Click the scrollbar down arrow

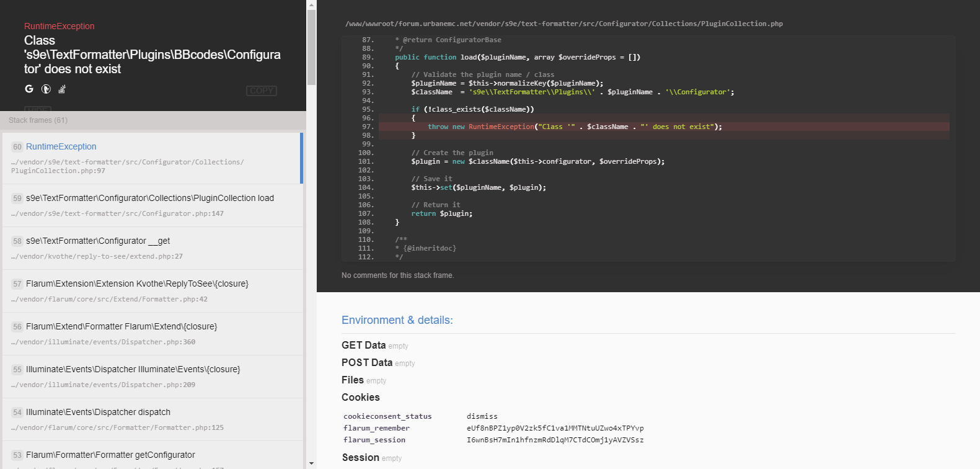[x=311, y=463]
